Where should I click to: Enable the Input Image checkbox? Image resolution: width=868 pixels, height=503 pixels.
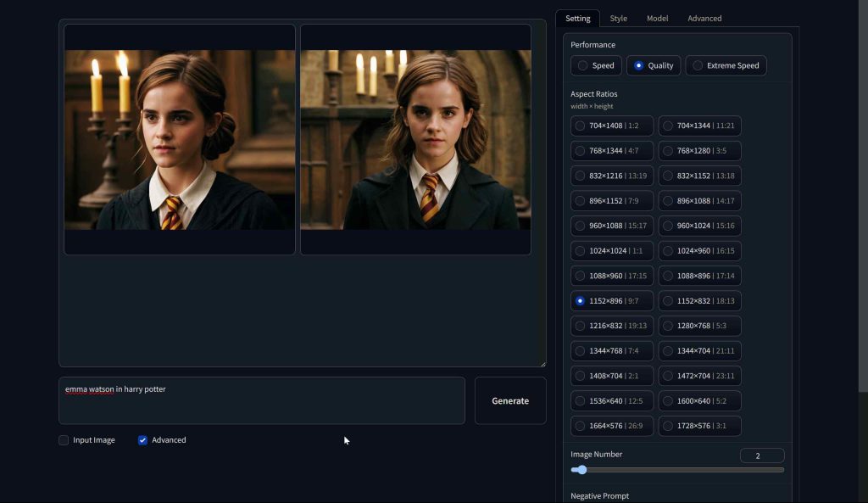click(x=64, y=440)
